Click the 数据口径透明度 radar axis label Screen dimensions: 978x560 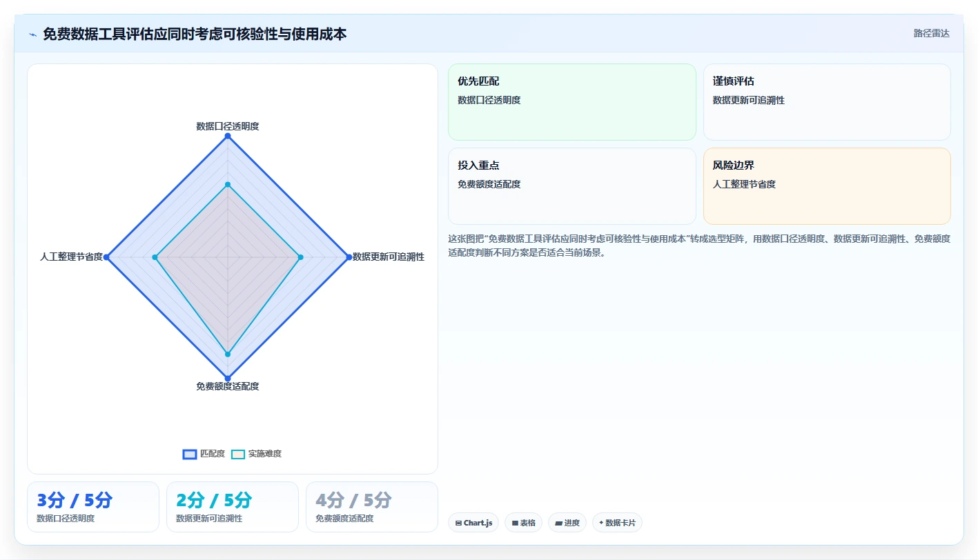228,126
